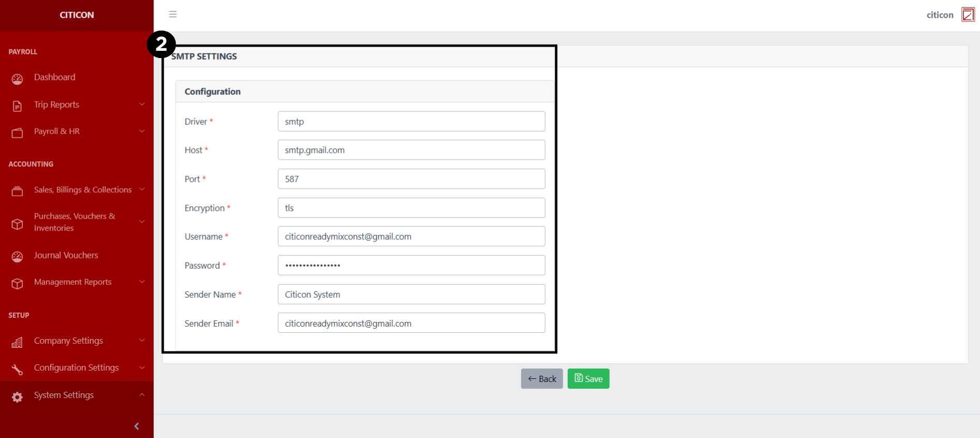Click the Dashboard gauge icon

pyautogui.click(x=17, y=79)
